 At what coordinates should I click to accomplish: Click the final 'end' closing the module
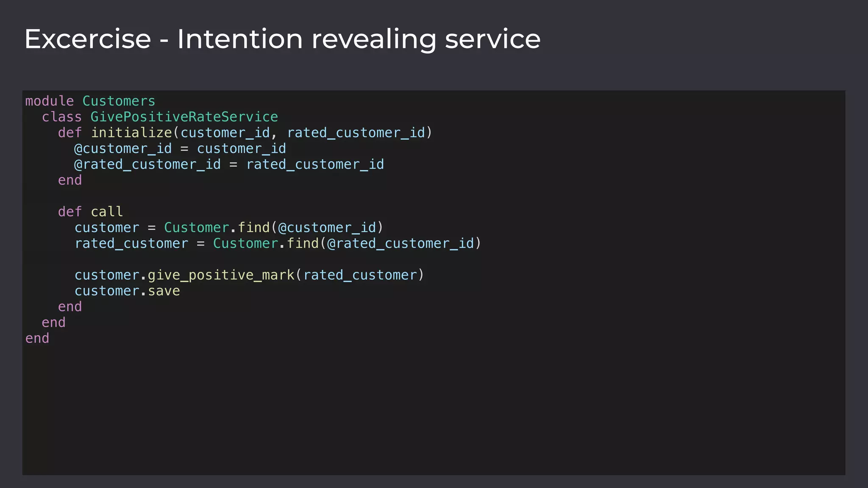click(x=37, y=338)
